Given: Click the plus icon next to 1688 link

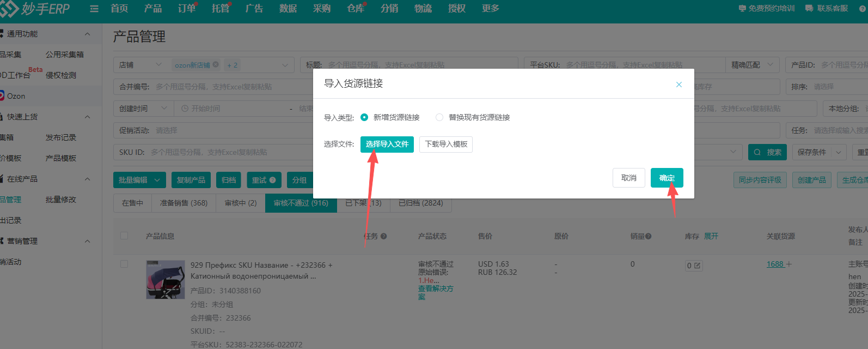Looking at the screenshot, I should [789, 264].
